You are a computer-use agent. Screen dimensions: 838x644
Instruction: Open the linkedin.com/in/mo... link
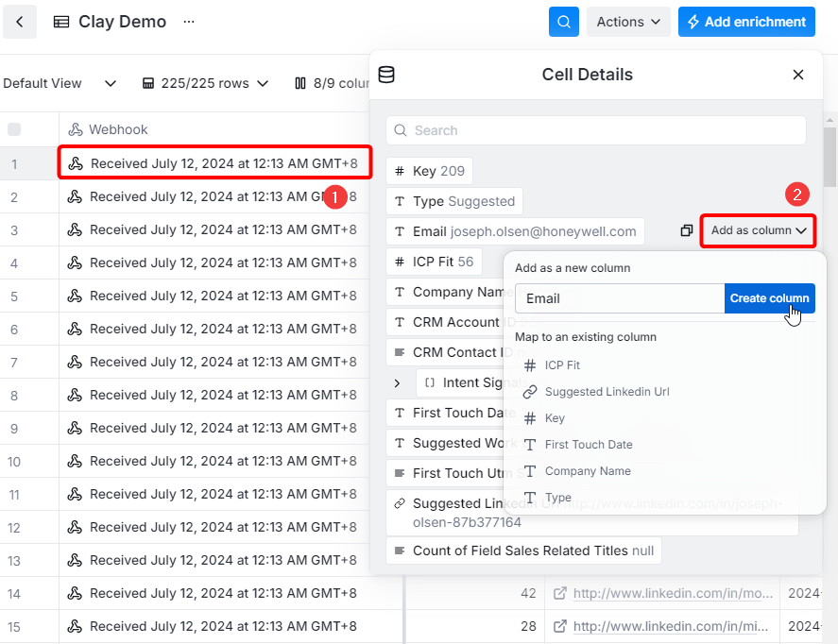(673, 593)
